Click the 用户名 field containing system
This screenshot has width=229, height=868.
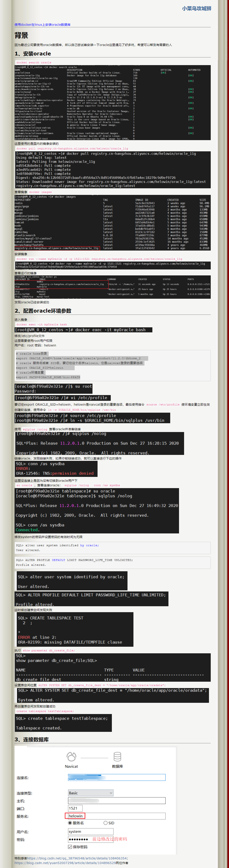[91, 832]
